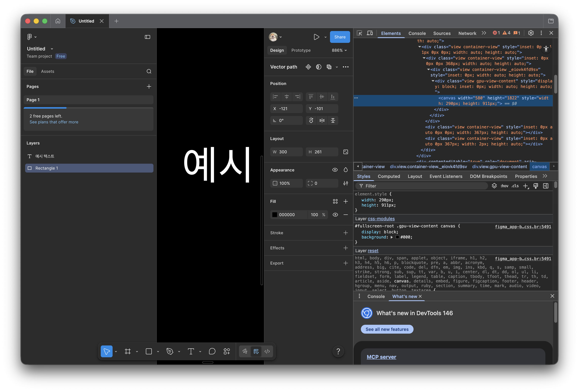The image size is (579, 392).
Task: Apply mask to the Vector path
Action: [x=319, y=67]
